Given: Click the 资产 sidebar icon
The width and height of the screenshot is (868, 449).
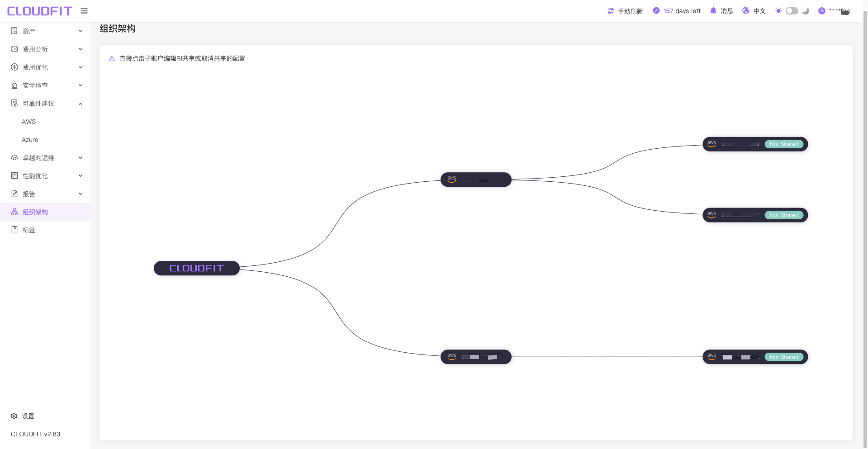Looking at the screenshot, I should (x=14, y=31).
